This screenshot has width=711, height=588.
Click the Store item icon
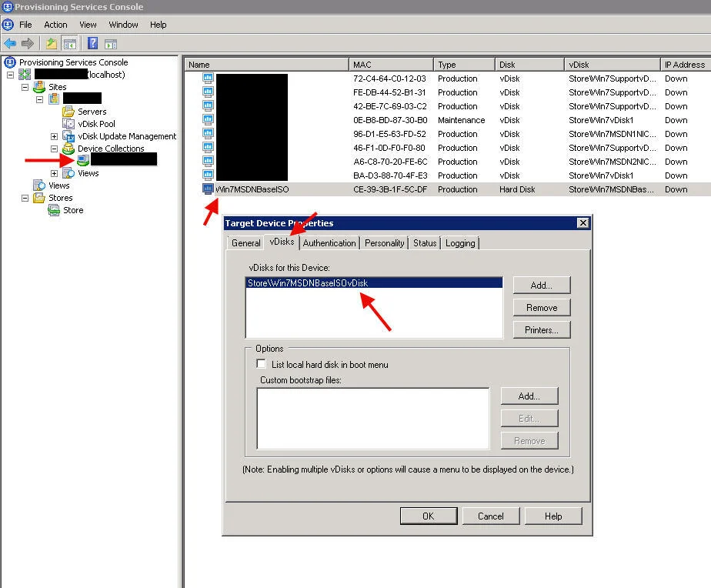click(54, 210)
